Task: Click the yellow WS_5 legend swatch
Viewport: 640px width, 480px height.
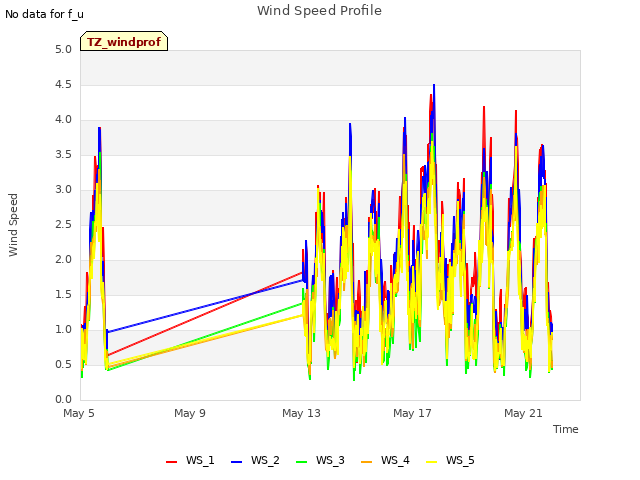Action: [431, 462]
